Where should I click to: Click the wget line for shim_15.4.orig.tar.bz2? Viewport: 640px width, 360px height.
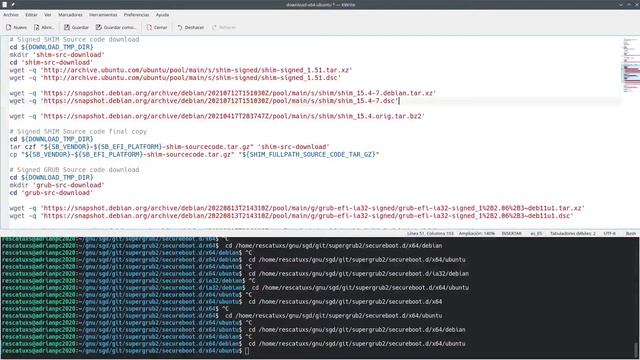tap(217, 116)
